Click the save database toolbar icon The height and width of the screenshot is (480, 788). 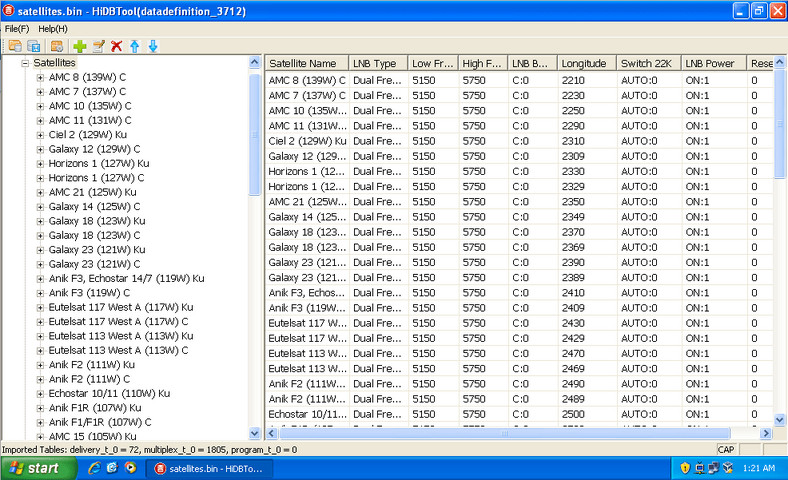pos(34,46)
